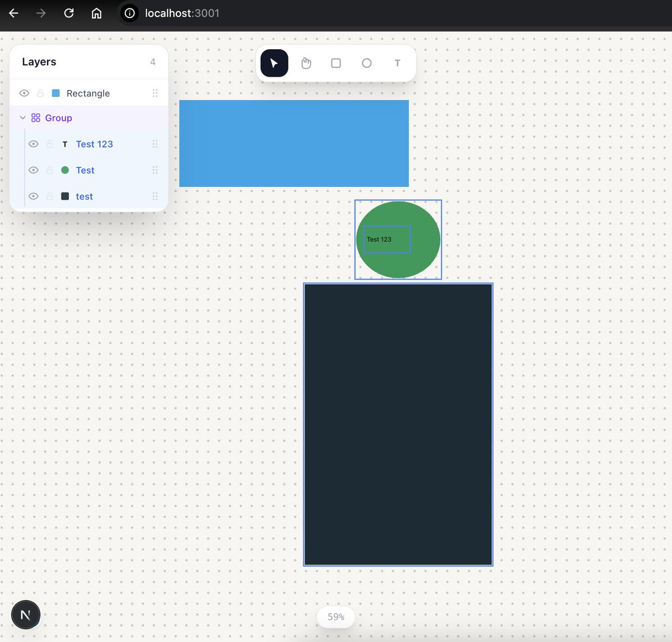Grip handle icon of Test ellipse layer
The width and height of the screenshot is (672, 642).
coord(155,170)
